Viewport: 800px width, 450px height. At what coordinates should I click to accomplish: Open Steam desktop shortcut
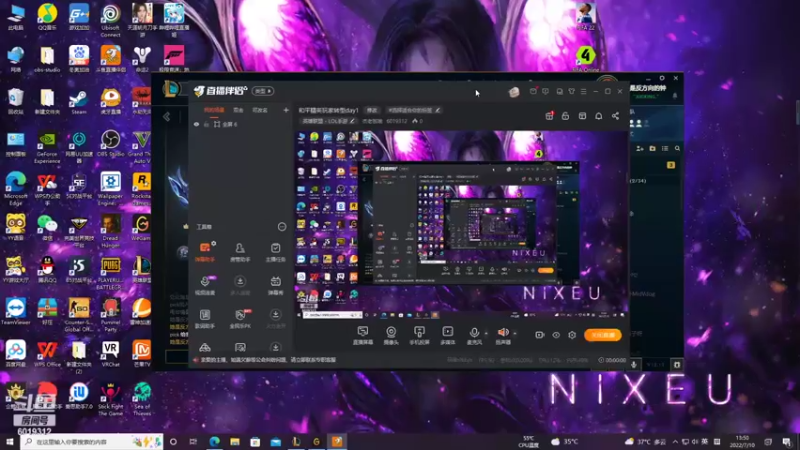pyautogui.click(x=79, y=102)
